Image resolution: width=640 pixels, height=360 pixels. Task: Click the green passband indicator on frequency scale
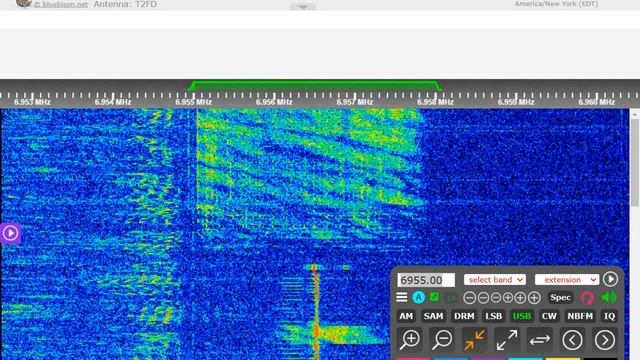[x=314, y=86]
